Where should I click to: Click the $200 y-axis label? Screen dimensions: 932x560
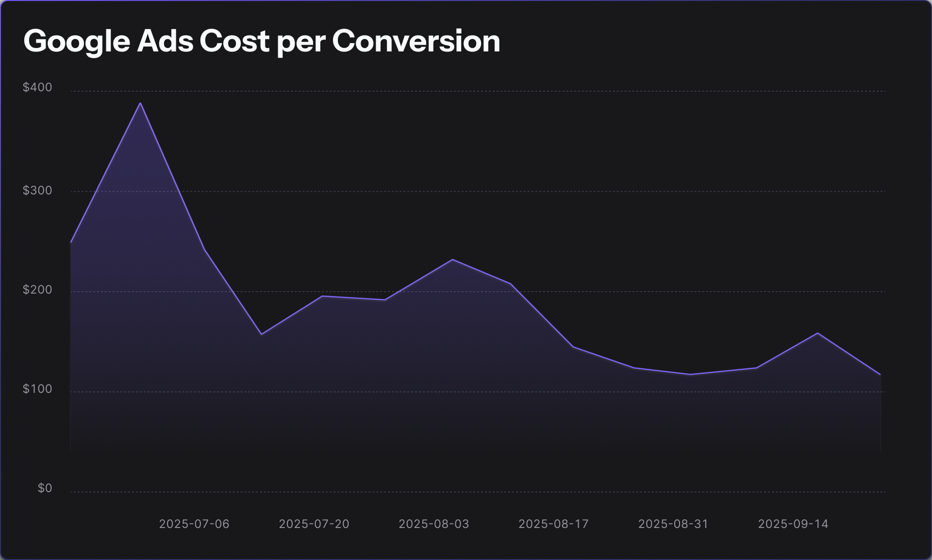tap(37, 290)
